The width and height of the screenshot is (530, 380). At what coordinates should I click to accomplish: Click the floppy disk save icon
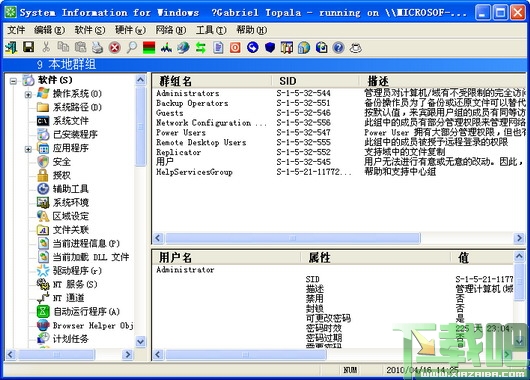[29, 47]
